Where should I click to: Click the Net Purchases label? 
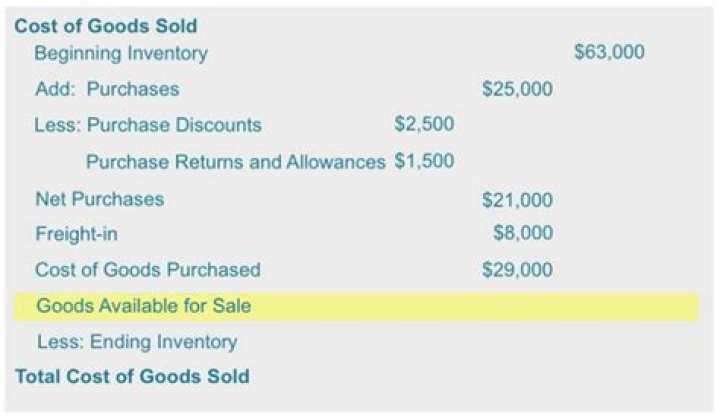(99, 199)
